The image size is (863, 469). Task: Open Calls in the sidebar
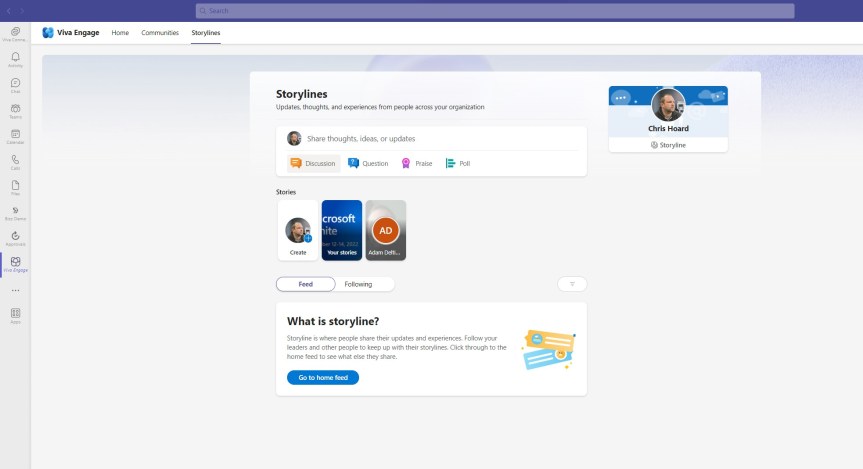point(15,162)
